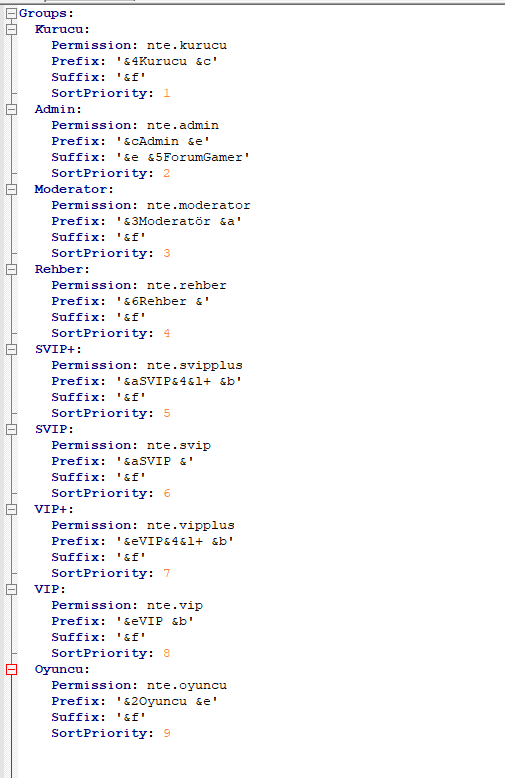Click the nte.oyuncu permission text

tap(187, 685)
